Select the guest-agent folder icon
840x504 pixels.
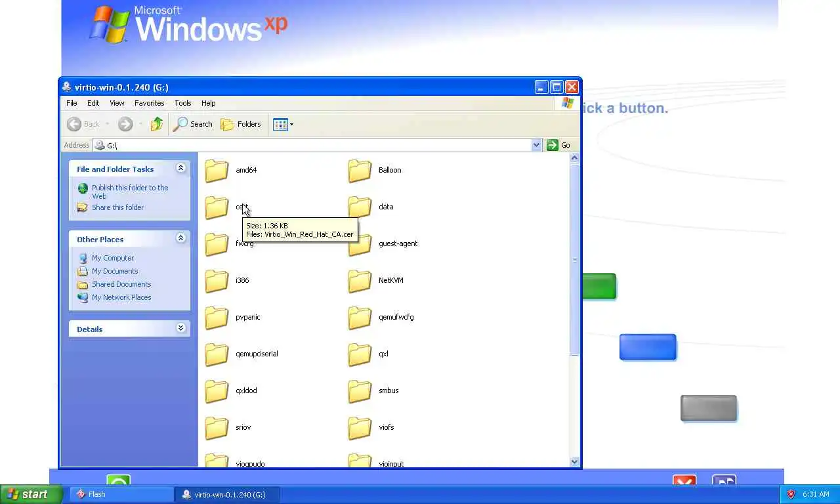[360, 244]
